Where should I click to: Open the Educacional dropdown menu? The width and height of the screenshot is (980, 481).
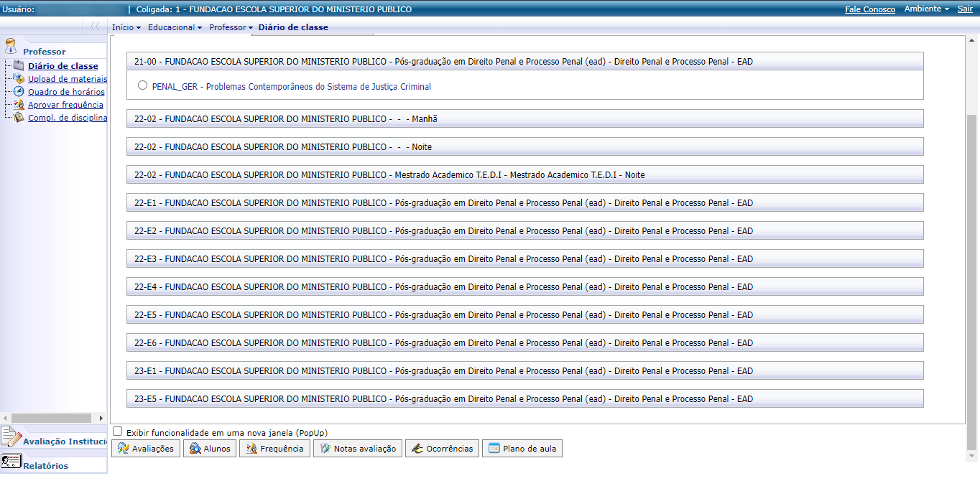(x=175, y=27)
